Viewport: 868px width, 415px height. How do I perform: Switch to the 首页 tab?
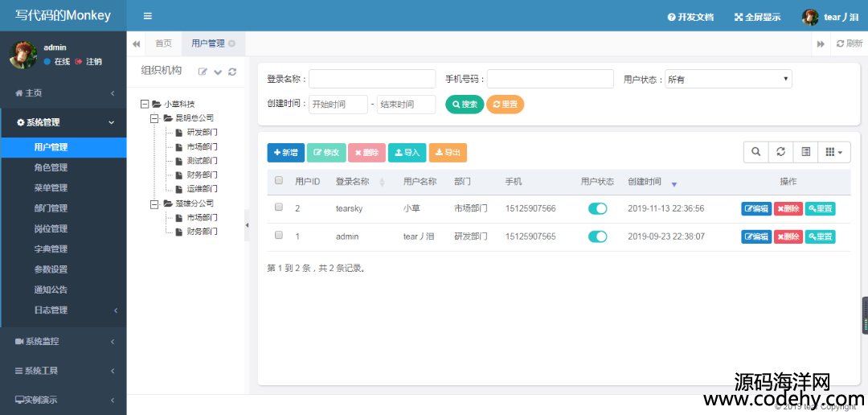163,43
